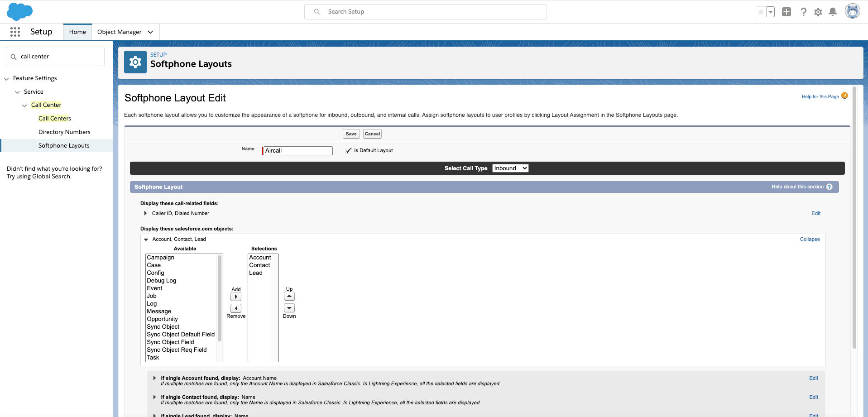Click the Collapse link for objects

click(810, 239)
